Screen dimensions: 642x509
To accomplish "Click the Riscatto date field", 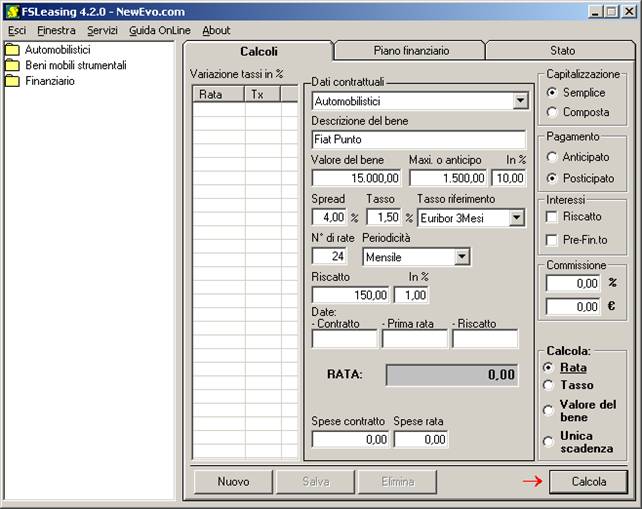I will [x=485, y=339].
